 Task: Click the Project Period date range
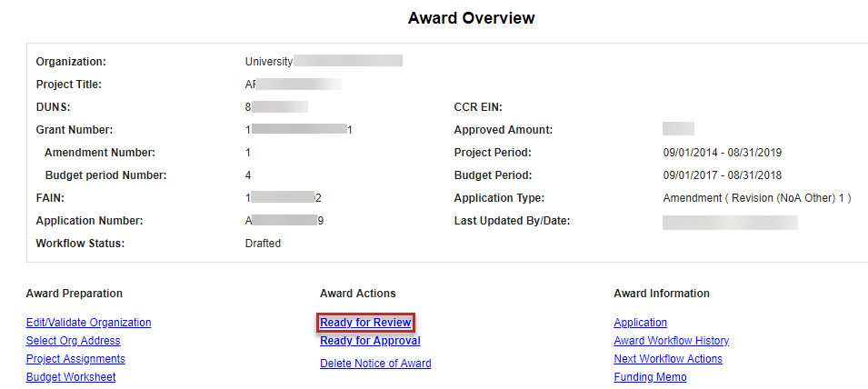(x=722, y=153)
